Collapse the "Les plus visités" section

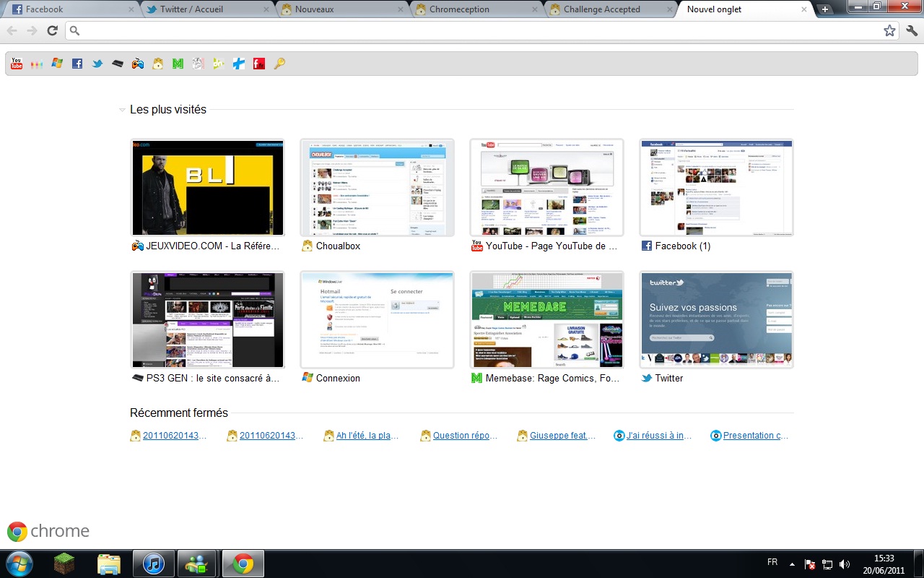coord(122,110)
